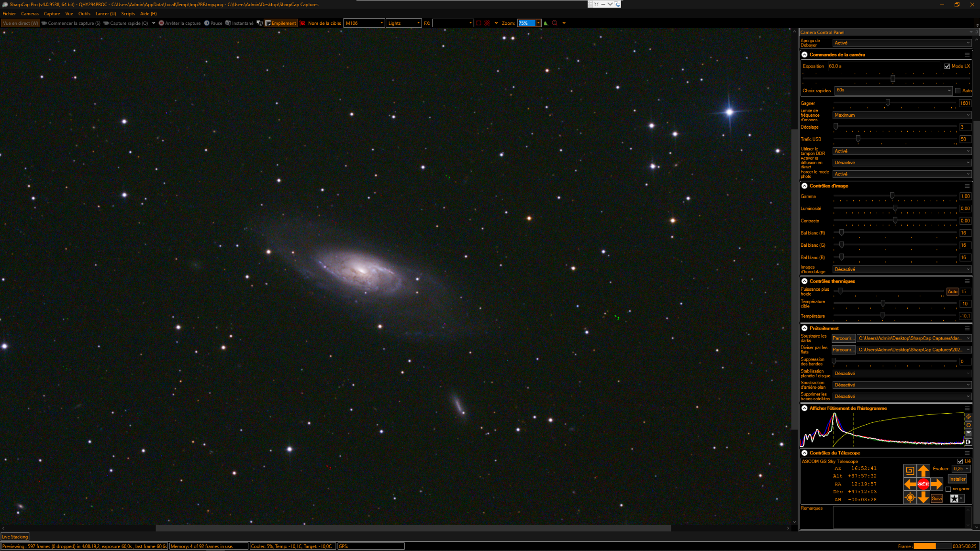Save stretch settings with the floppy disk icon
980x551 pixels.
[x=968, y=433]
